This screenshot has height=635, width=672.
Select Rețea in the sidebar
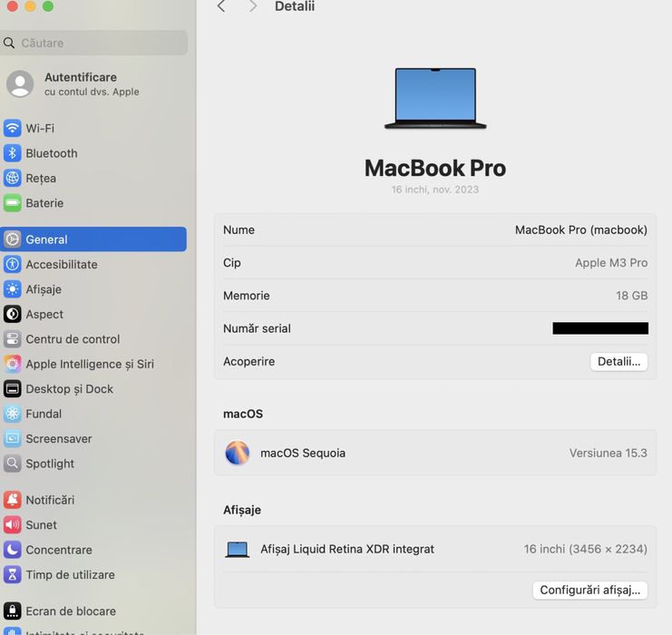coord(93,178)
